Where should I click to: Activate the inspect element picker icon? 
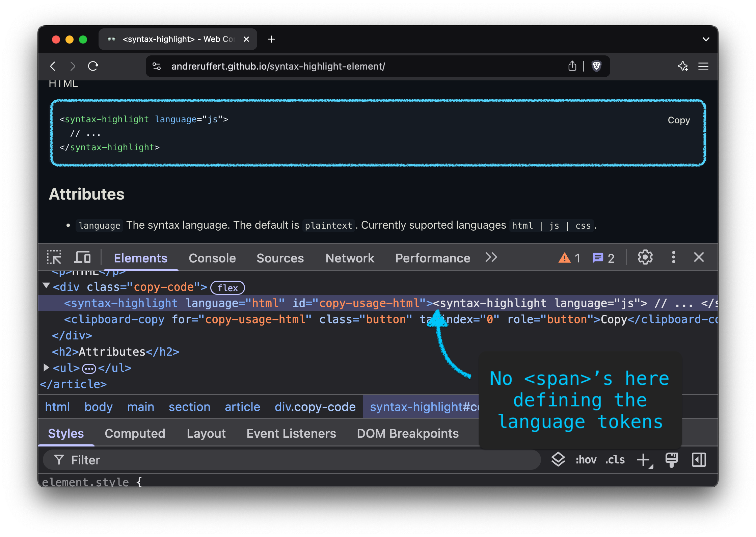click(54, 258)
